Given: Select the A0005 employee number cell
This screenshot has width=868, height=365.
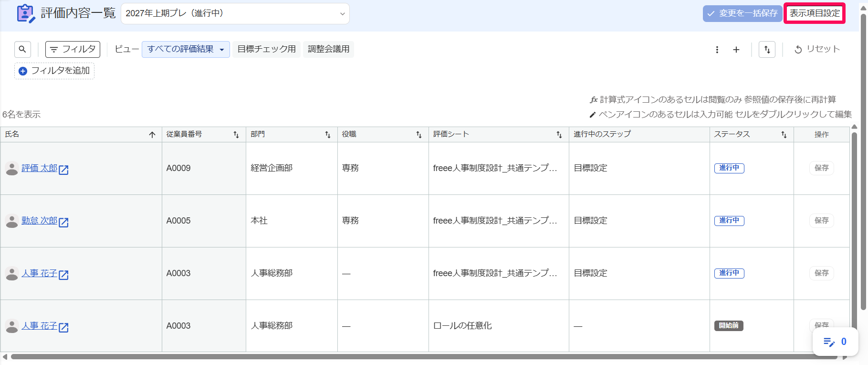Looking at the screenshot, I should (x=204, y=221).
